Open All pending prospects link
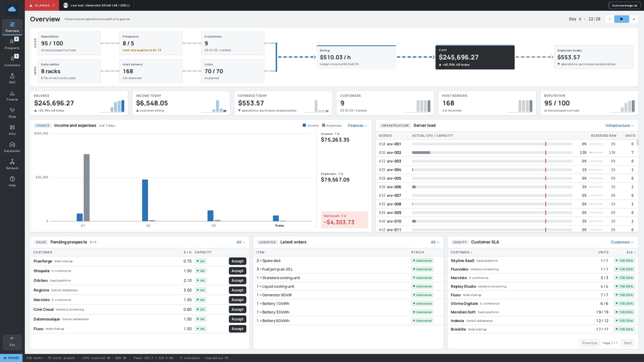This screenshot has width=644, height=362. (241, 242)
